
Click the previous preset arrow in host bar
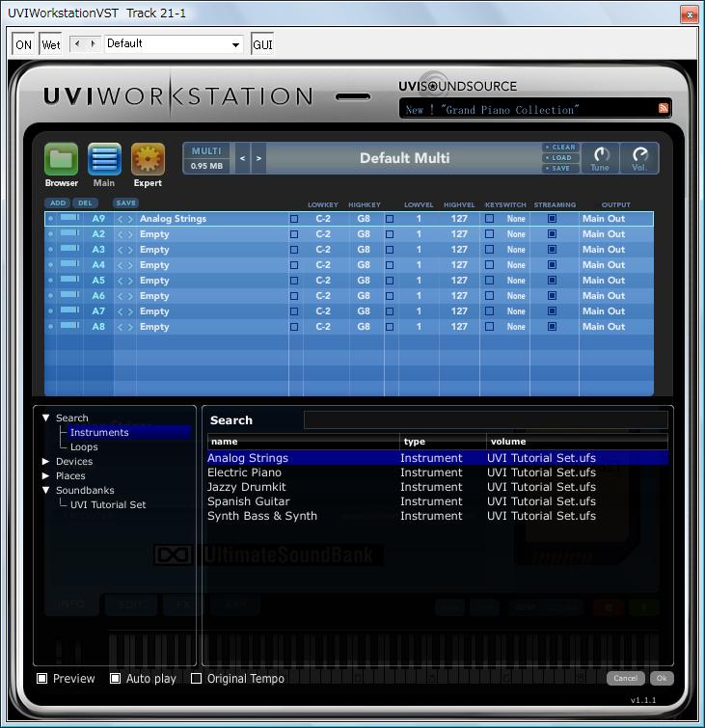coord(77,43)
